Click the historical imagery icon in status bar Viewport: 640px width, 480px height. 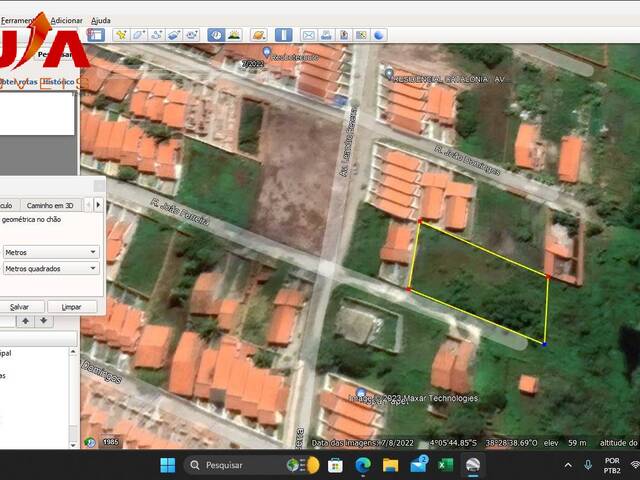point(89,442)
